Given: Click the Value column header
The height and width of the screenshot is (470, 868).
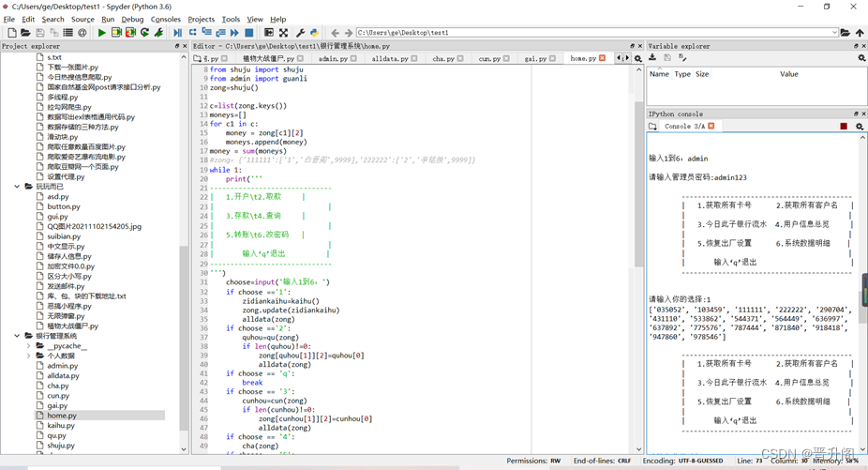Looking at the screenshot, I should point(789,74).
